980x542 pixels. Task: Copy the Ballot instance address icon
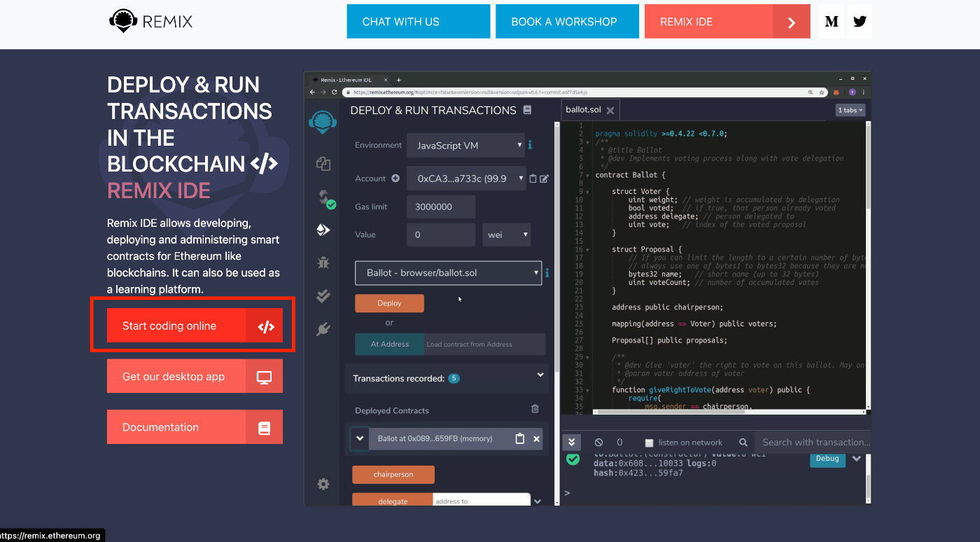[519, 438]
